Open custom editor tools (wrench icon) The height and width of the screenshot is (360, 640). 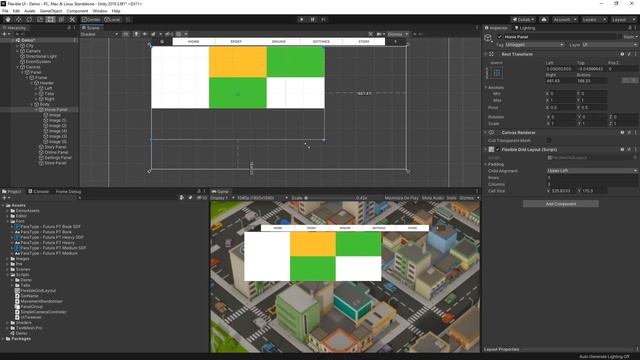click(x=72, y=19)
